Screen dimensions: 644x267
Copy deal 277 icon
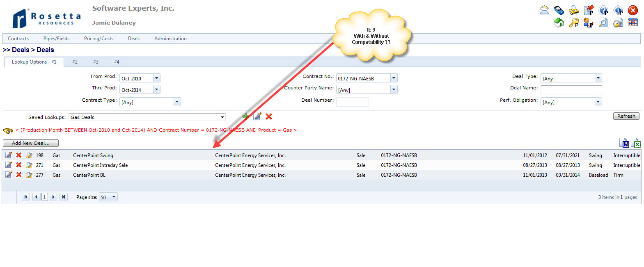(x=29, y=175)
